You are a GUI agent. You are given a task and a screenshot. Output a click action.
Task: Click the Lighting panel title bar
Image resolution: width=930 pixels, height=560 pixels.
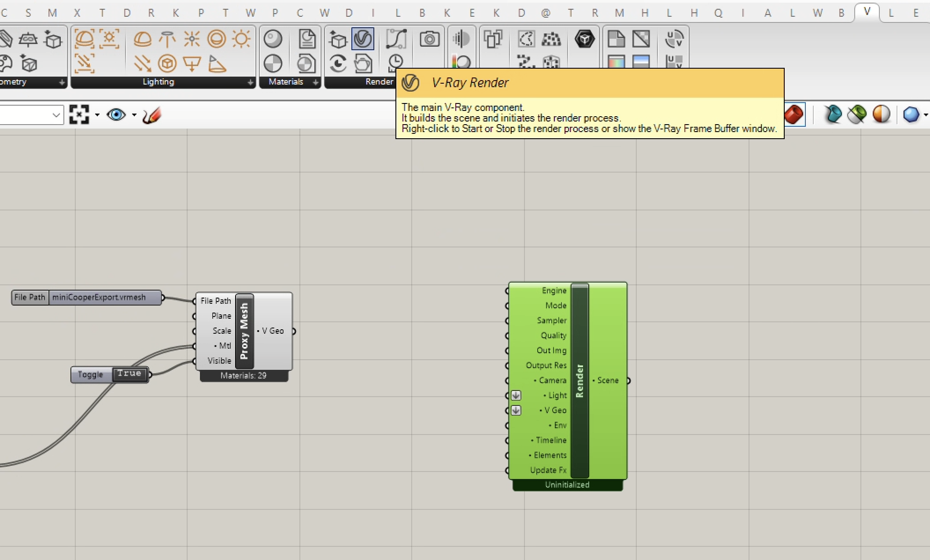[x=159, y=82]
